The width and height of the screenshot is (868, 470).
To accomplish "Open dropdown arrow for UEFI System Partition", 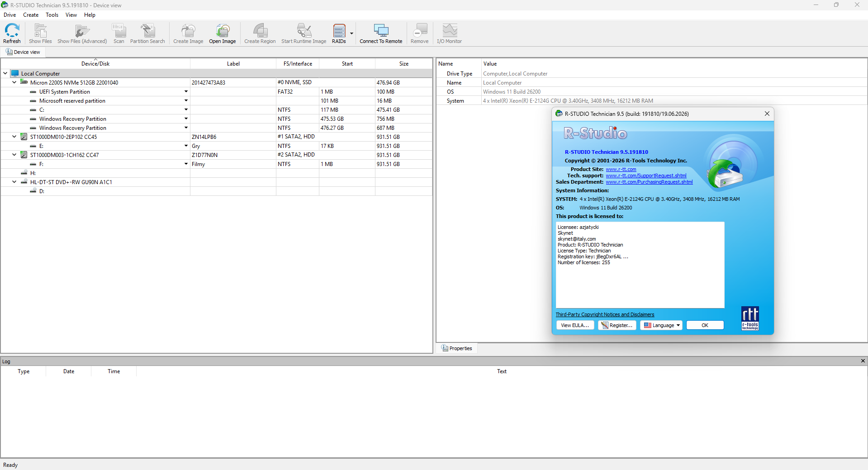I will [x=186, y=91].
